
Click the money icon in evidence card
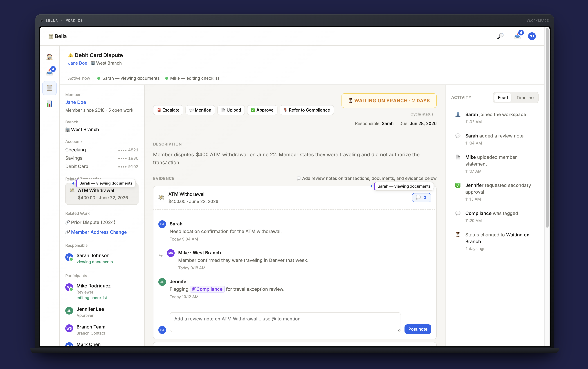(161, 197)
